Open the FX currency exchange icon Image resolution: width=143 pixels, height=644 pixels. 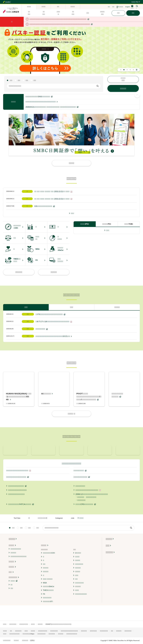coord(30,260)
